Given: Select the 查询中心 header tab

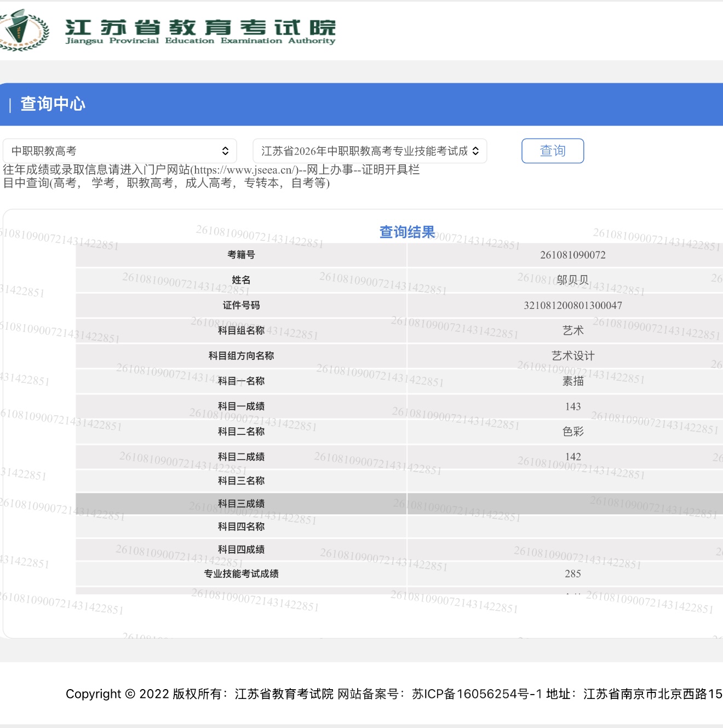Looking at the screenshot, I should click(x=53, y=104).
